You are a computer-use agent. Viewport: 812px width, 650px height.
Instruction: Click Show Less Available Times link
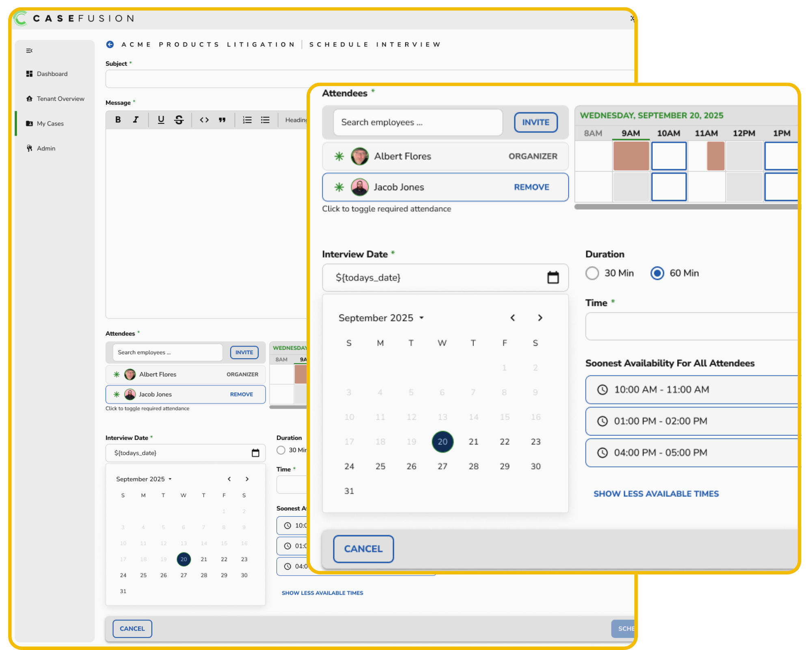click(656, 494)
